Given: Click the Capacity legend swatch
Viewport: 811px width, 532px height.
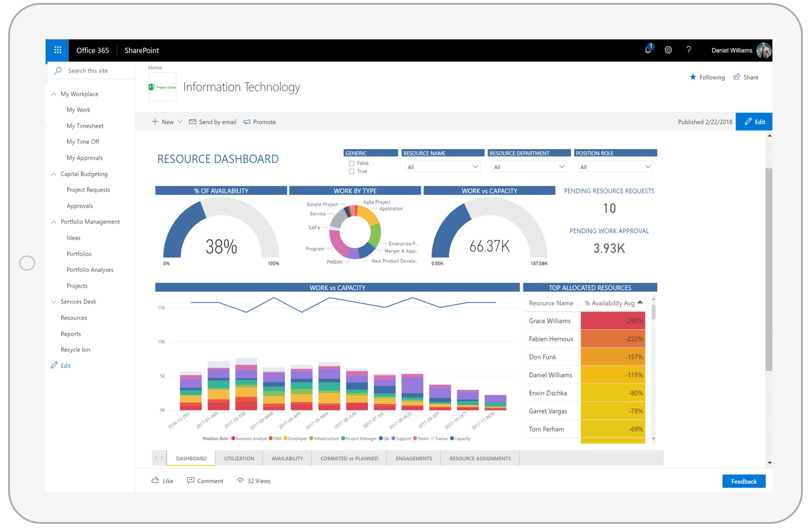Looking at the screenshot, I should (x=452, y=438).
